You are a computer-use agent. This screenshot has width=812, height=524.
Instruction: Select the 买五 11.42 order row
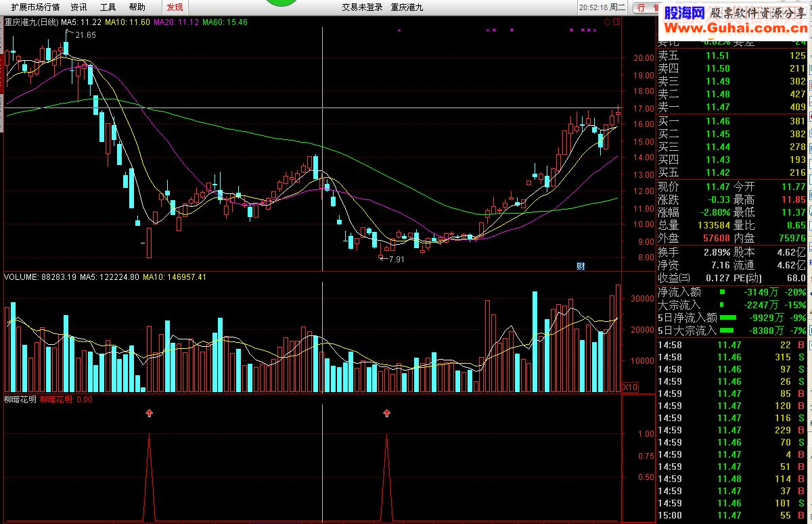click(x=732, y=172)
